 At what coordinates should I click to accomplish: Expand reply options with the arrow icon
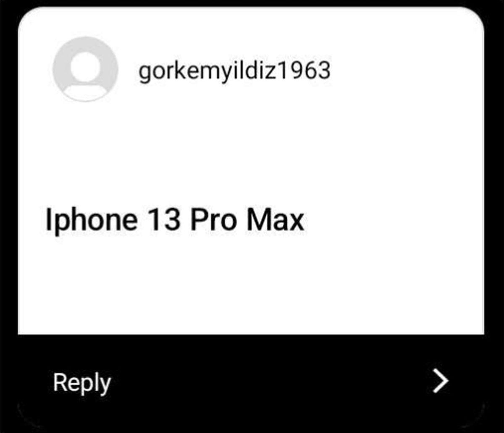point(441,381)
